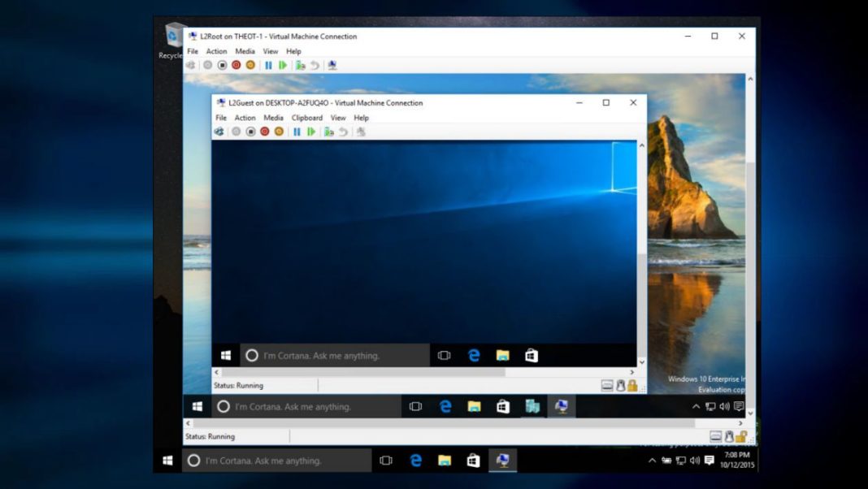Show hidden icons in the system tray
Image resolution: width=868 pixels, height=489 pixels.
pyautogui.click(x=652, y=461)
